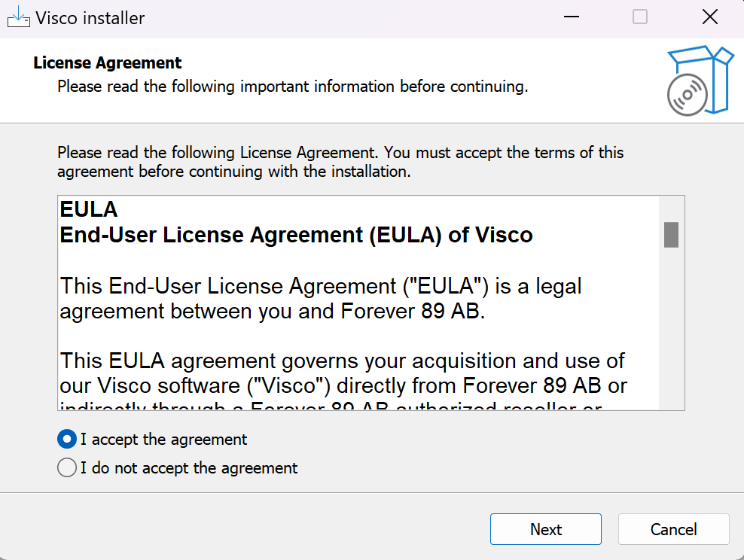Viewport: 744px width, 560px height.
Task: Click the 'Visco installer' window title text
Action: pos(90,18)
